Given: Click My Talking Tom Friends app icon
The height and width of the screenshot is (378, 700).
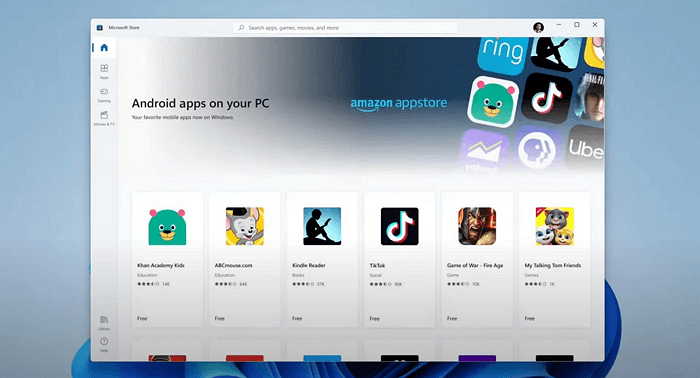Looking at the screenshot, I should pos(554,226).
